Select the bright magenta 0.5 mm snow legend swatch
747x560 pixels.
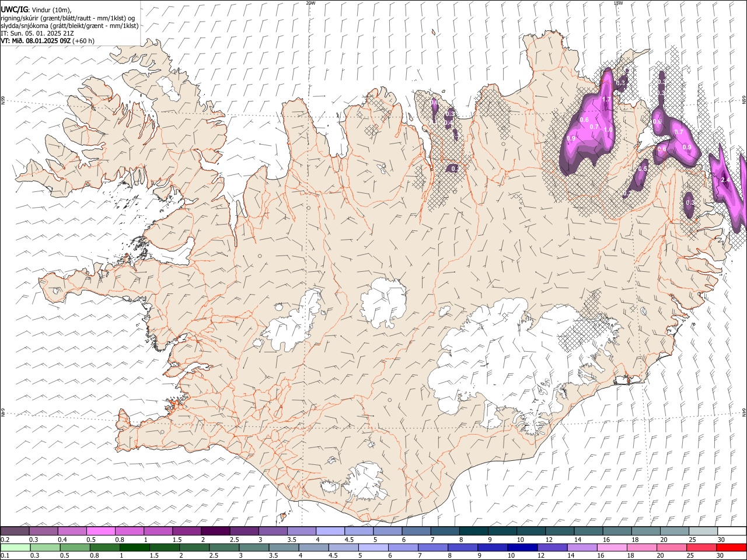pos(100,531)
